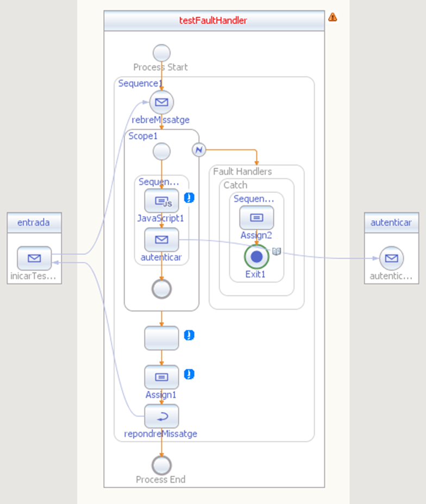Click the repondreMissatge reply activity
Image resolution: width=426 pixels, height=504 pixels.
click(161, 416)
